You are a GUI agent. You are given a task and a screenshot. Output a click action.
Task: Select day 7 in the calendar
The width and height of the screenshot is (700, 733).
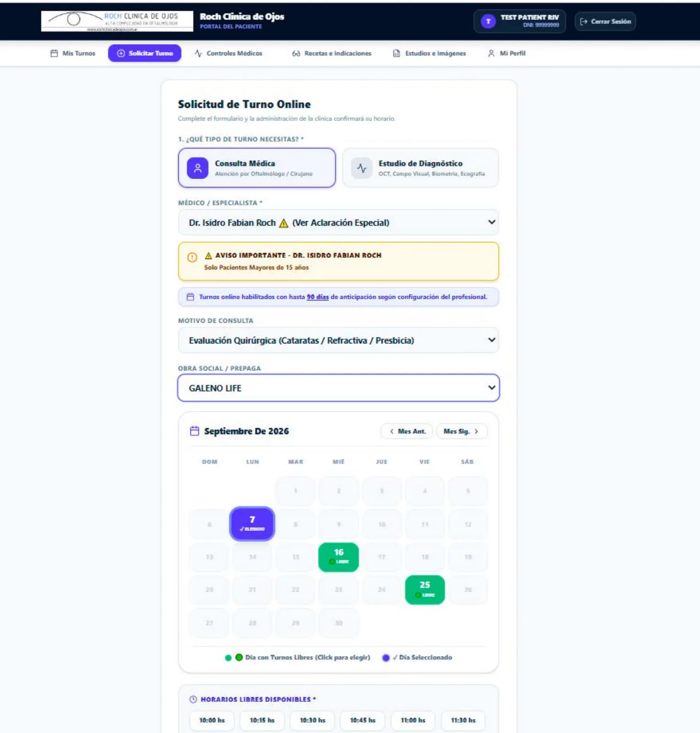[252, 524]
